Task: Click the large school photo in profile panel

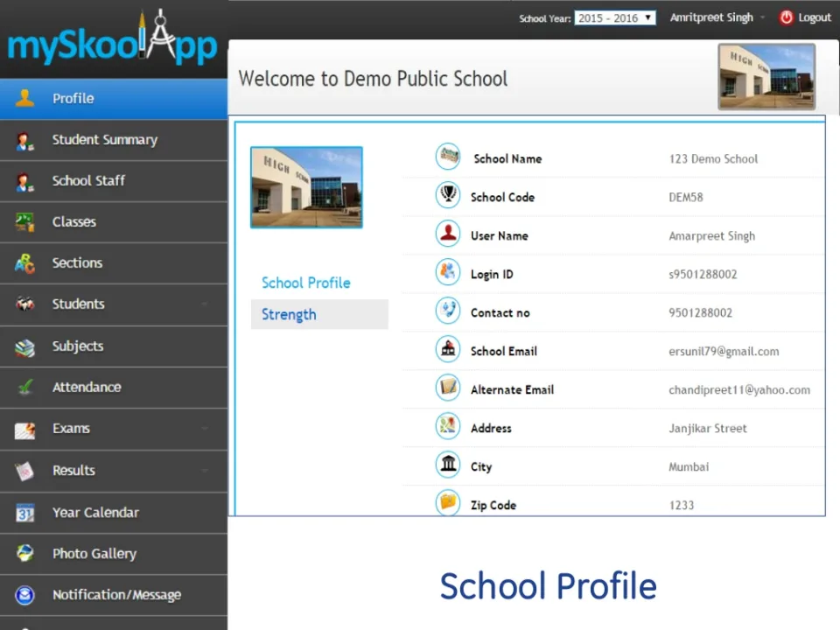Action: 306,187
